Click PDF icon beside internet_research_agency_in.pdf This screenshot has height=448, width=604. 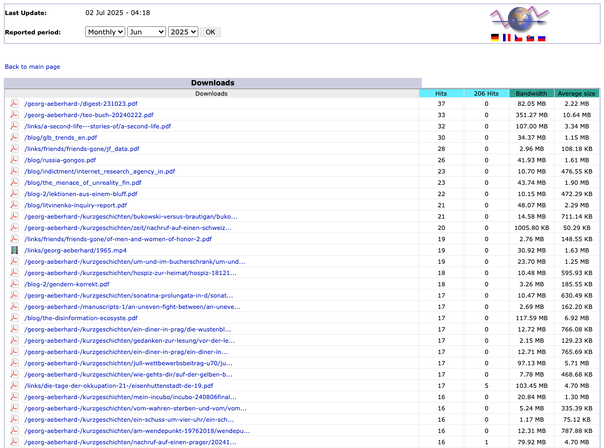click(x=14, y=171)
